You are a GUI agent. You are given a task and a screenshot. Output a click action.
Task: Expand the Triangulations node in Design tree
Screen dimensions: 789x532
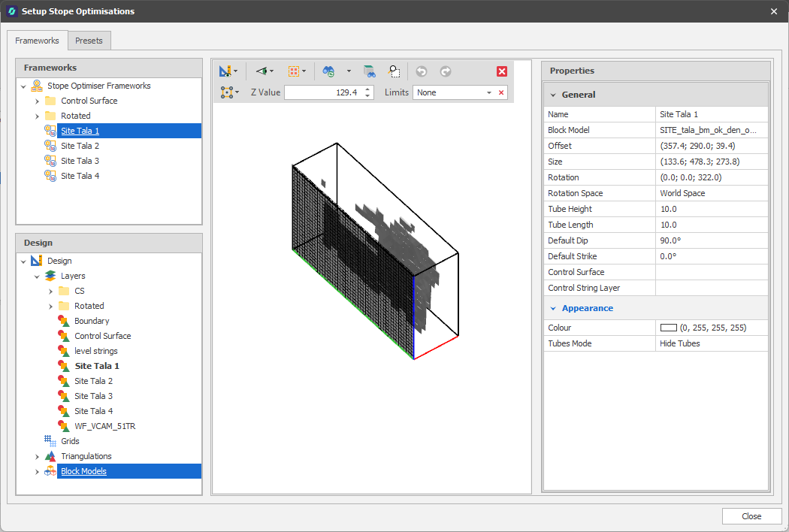37,456
